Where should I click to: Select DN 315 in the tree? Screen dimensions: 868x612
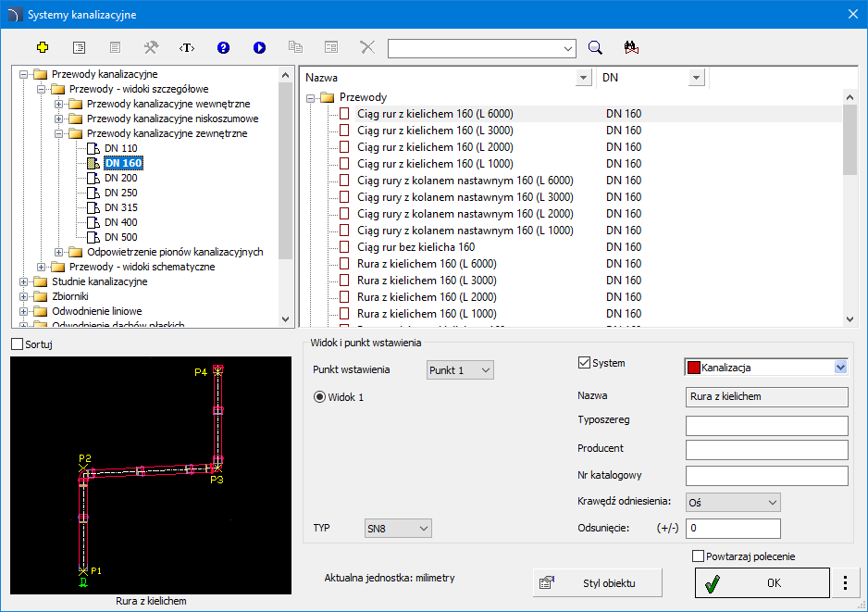click(120, 207)
